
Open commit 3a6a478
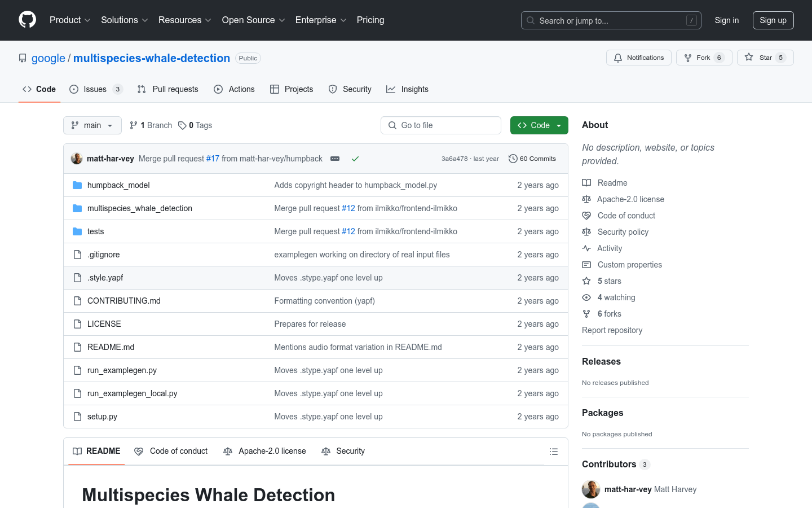point(454,159)
